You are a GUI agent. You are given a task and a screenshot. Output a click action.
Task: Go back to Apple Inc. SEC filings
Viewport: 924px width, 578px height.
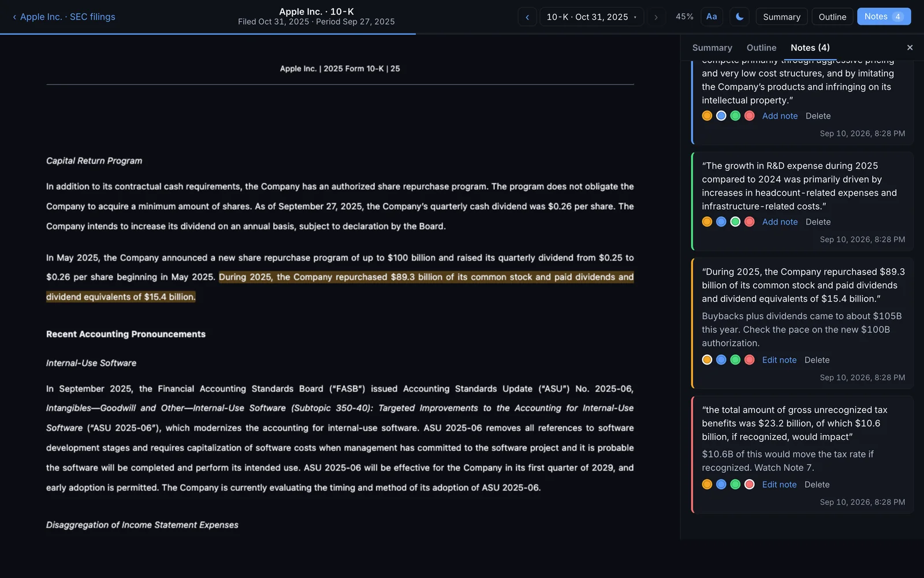point(64,17)
